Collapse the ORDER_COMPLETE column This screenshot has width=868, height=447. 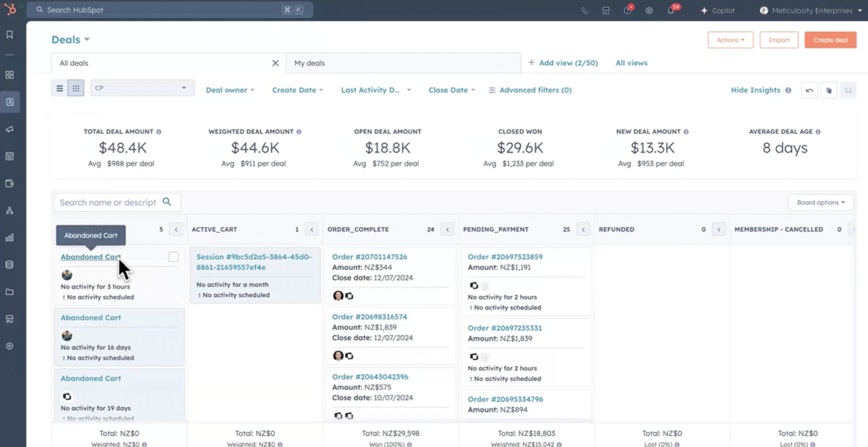pos(448,229)
